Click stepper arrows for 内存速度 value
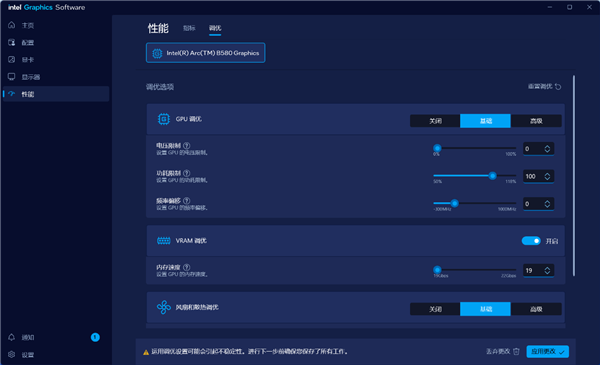This screenshot has height=365, width=600. click(x=547, y=270)
